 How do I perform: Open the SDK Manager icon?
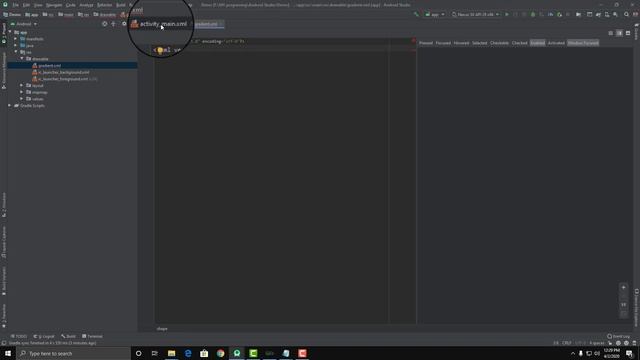click(x=616, y=14)
